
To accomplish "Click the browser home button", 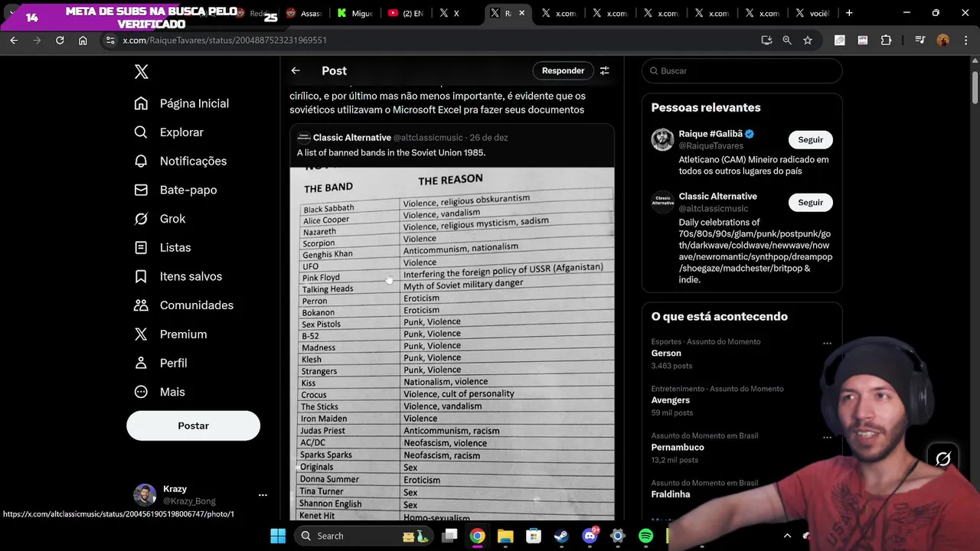I will (83, 41).
